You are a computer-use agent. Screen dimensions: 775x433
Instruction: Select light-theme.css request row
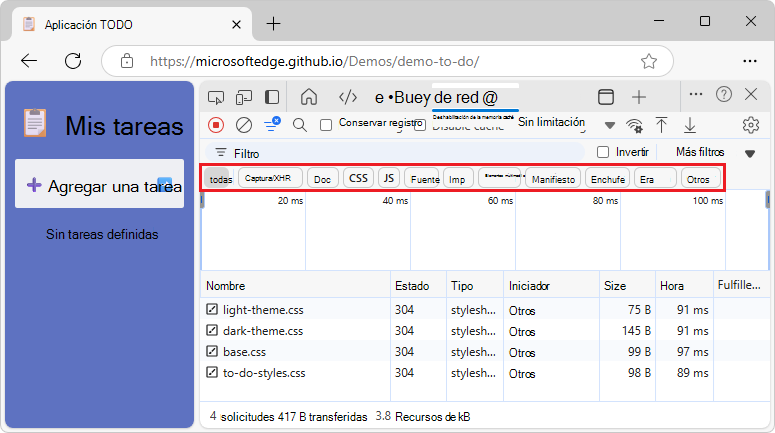(x=485, y=309)
